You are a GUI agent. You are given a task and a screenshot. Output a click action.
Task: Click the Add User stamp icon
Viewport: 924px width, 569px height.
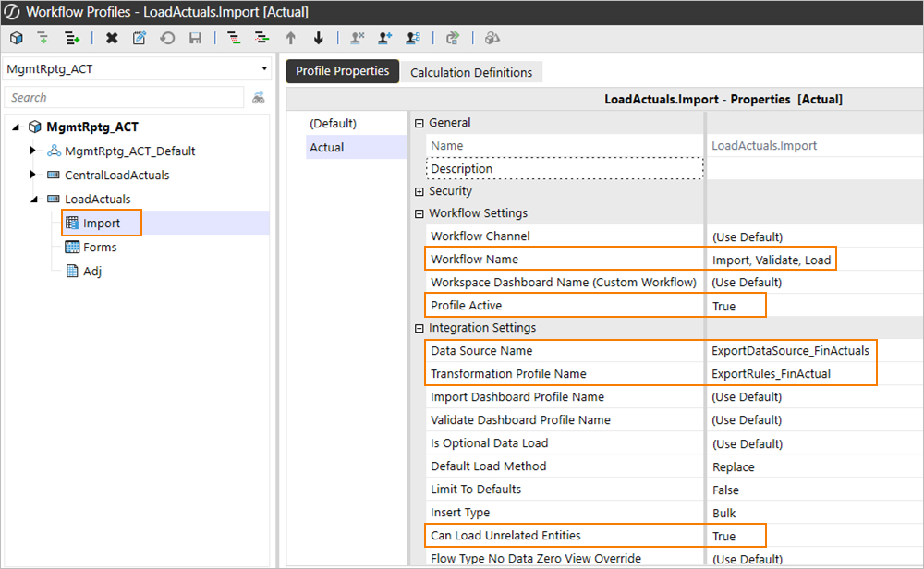385,38
